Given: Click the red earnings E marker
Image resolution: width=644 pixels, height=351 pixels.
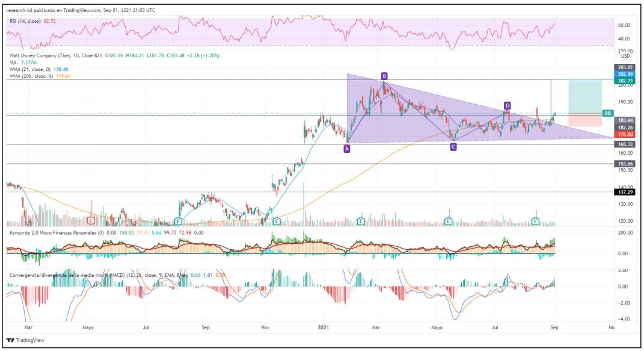Looking at the screenshot, I should pyautogui.click(x=91, y=221).
